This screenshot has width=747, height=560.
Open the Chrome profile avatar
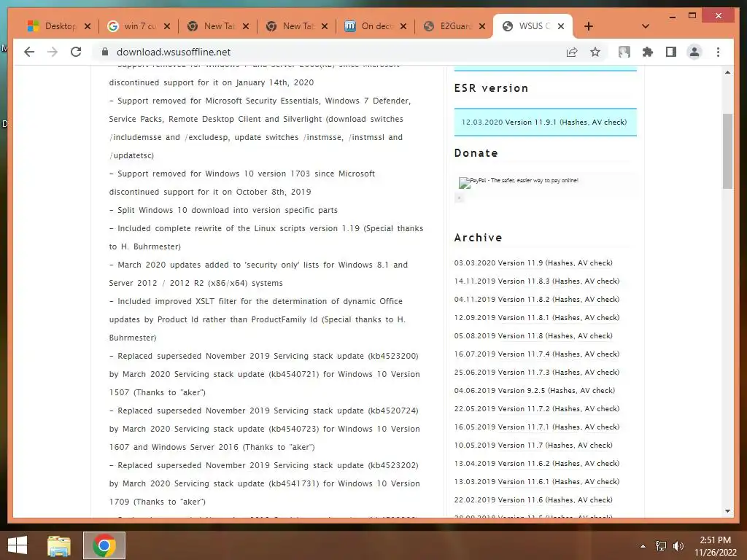point(694,52)
